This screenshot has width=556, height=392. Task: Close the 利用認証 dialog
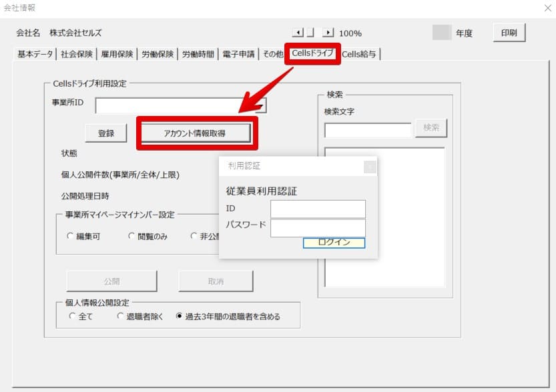370,167
